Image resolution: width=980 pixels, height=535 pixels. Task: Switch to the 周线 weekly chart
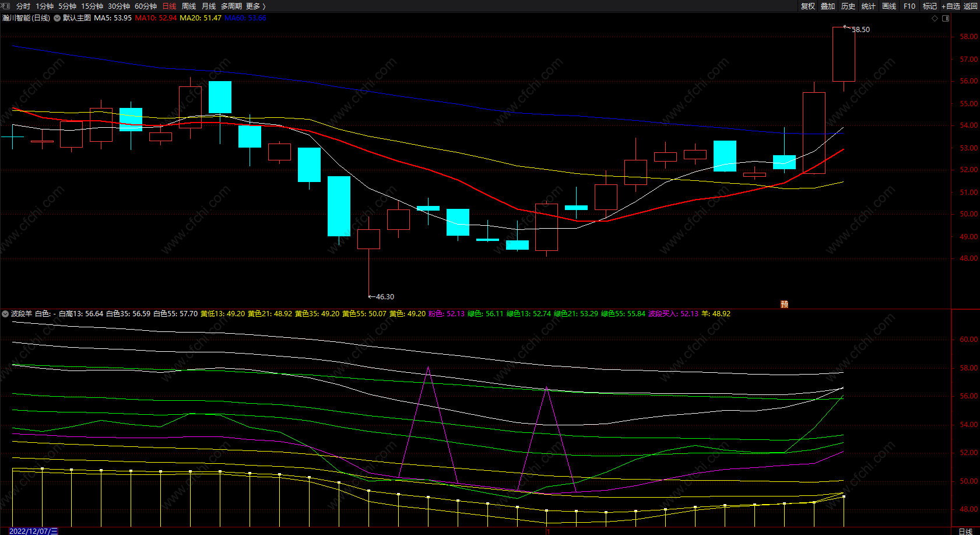tap(189, 6)
